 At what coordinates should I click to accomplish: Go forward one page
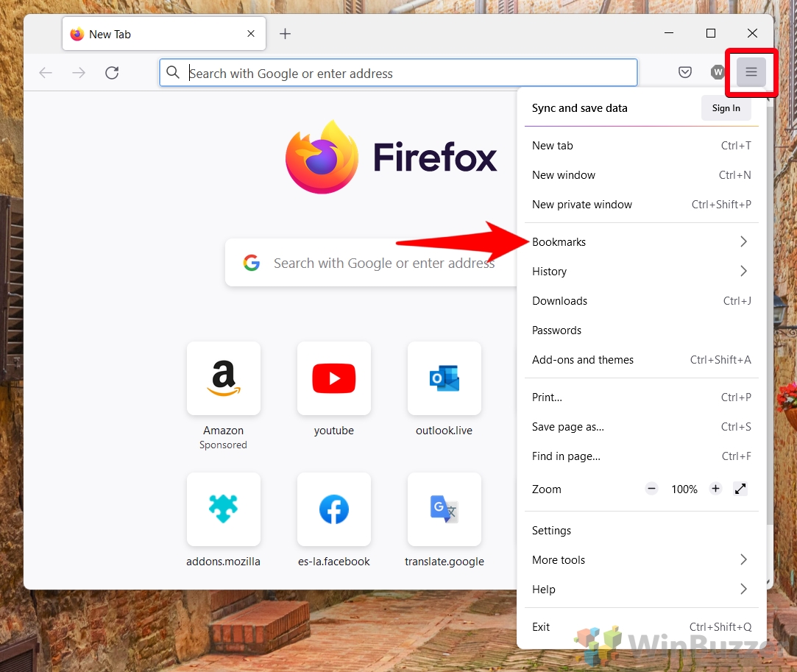coord(79,73)
